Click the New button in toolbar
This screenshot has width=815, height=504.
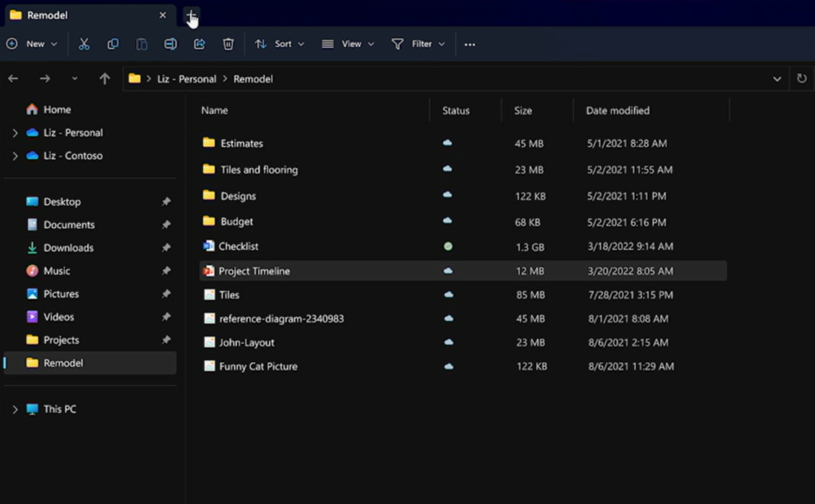pos(32,44)
